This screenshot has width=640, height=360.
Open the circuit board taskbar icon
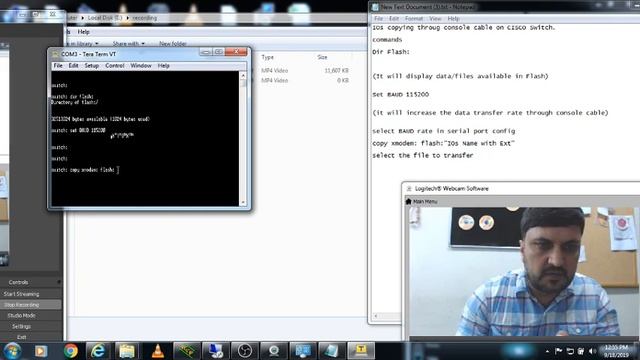[x=186, y=351]
